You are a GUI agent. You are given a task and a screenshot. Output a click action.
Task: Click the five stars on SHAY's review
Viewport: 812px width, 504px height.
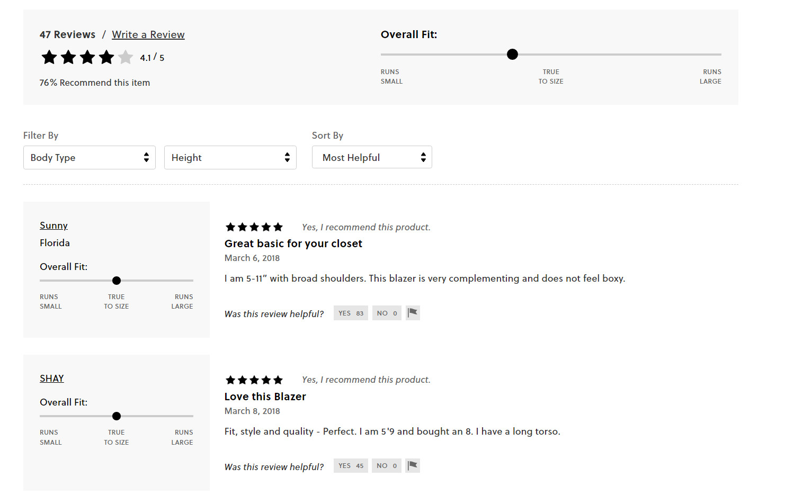[254, 380]
